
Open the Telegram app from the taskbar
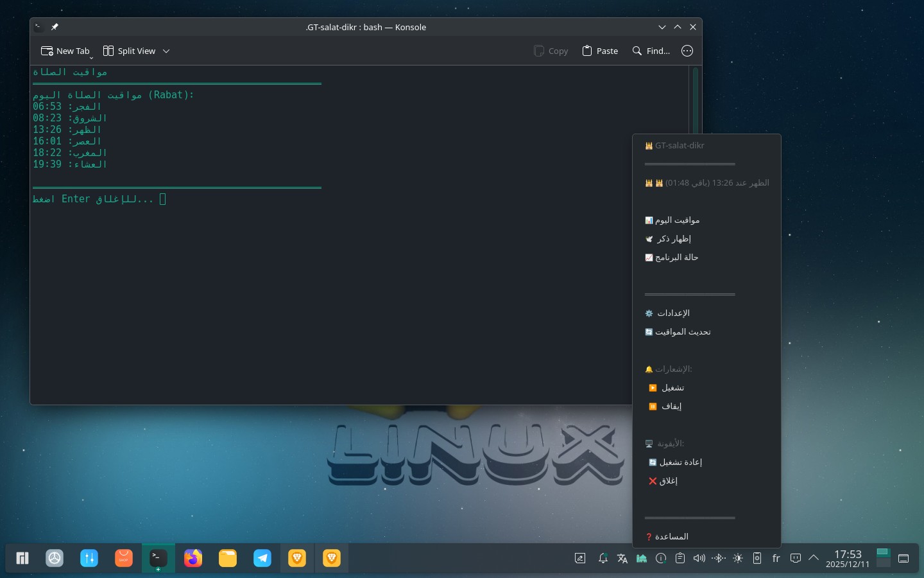tap(262, 558)
